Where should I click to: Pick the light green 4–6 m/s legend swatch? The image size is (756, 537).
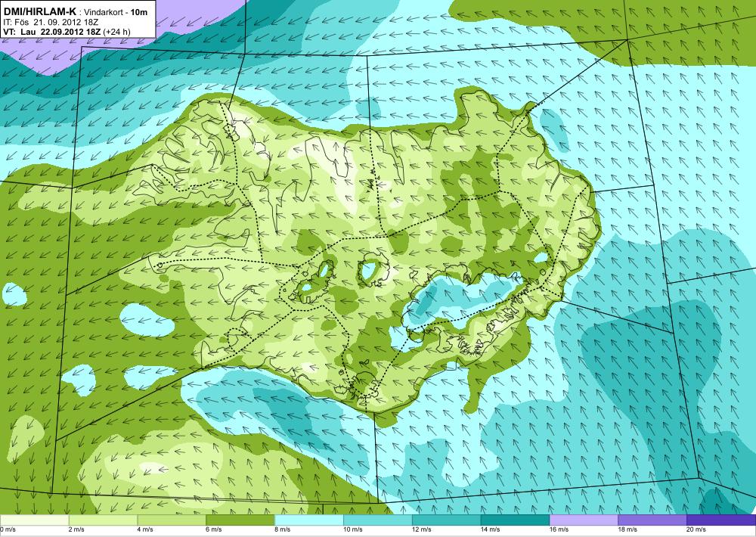[172, 520]
